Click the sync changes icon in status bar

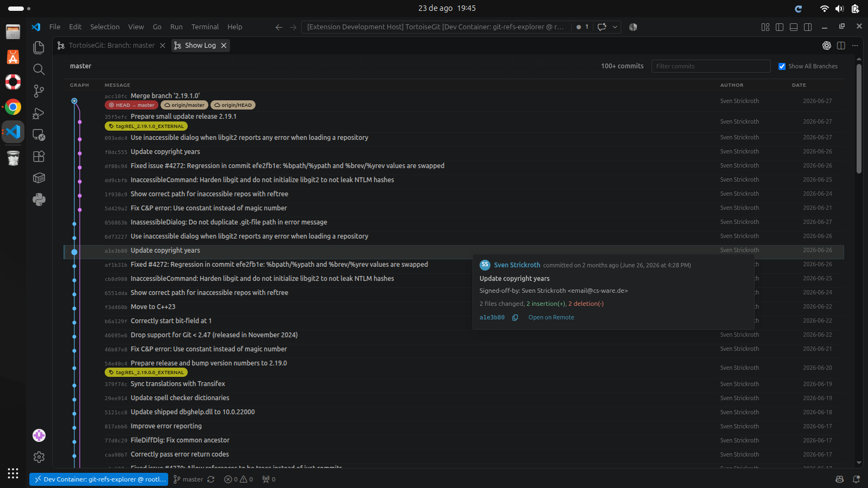tap(211, 479)
